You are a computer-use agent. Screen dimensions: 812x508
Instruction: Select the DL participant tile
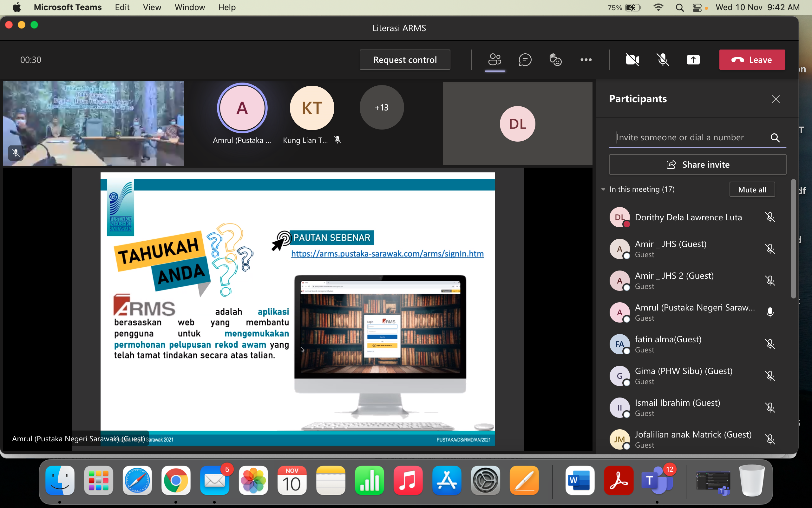pyautogui.click(x=517, y=124)
